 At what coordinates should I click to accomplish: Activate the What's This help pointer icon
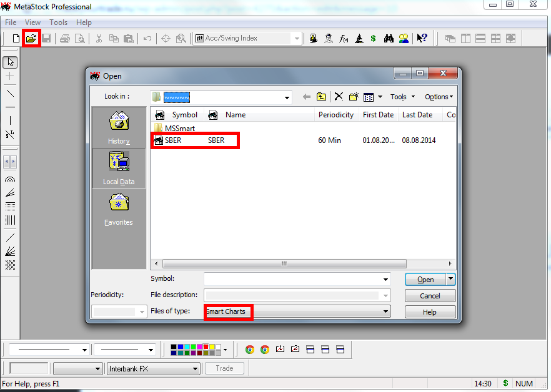pos(422,38)
